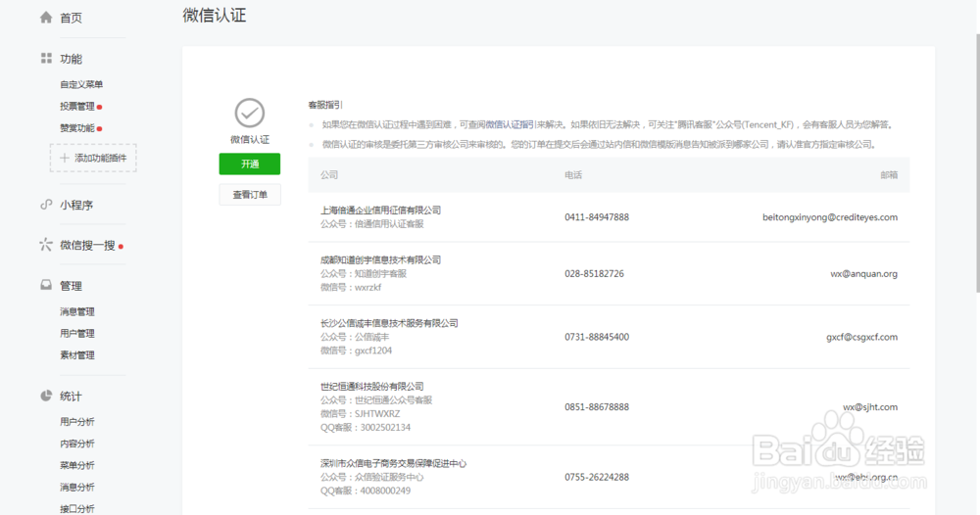This screenshot has height=515, width=980.
Task: Click phone number 0411-84947888
Action: [x=597, y=217]
